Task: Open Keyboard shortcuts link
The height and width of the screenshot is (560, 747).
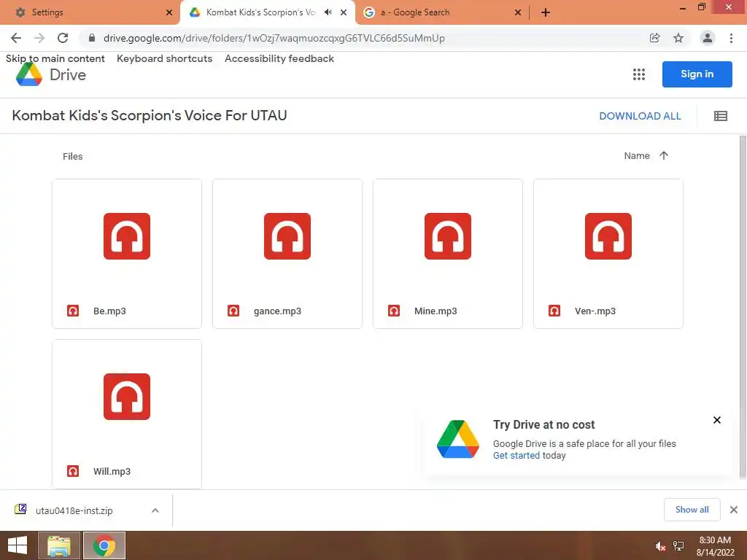Action: 164,58
